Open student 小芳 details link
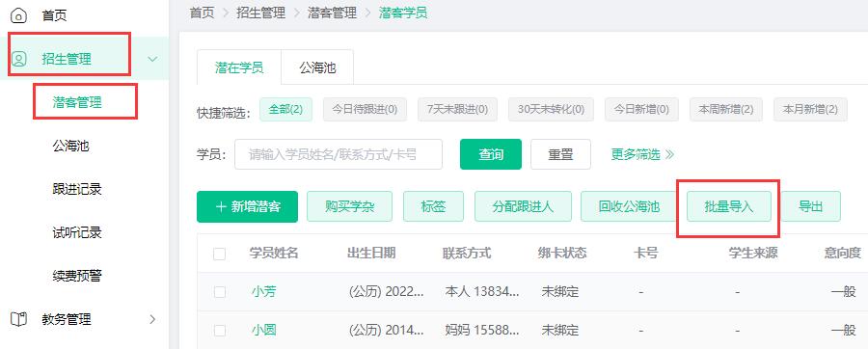 click(x=263, y=291)
